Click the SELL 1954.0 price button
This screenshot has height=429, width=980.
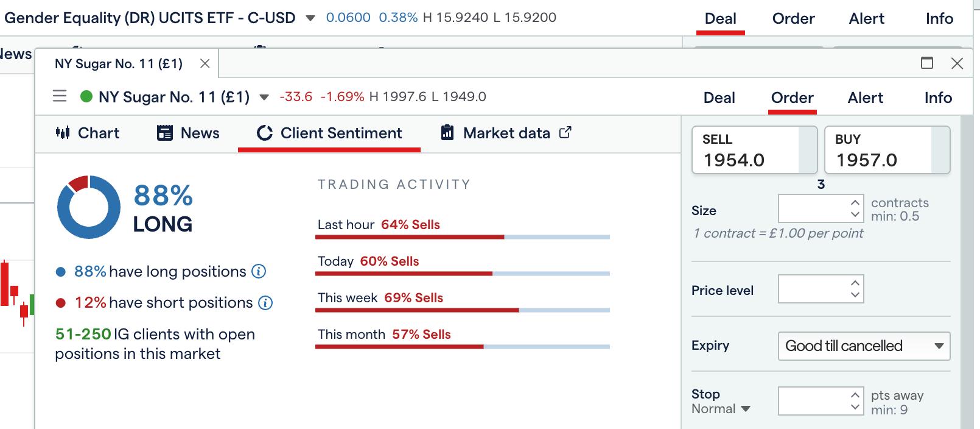[x=754, y=150]
